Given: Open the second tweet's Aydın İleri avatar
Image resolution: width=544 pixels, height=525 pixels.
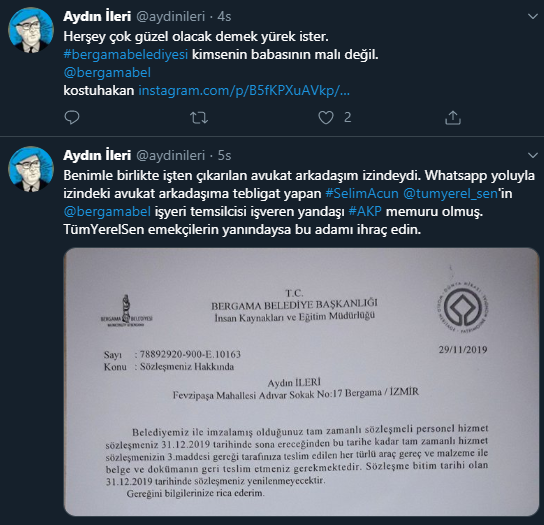Looking at the screenshot, I should click(31, 169).
